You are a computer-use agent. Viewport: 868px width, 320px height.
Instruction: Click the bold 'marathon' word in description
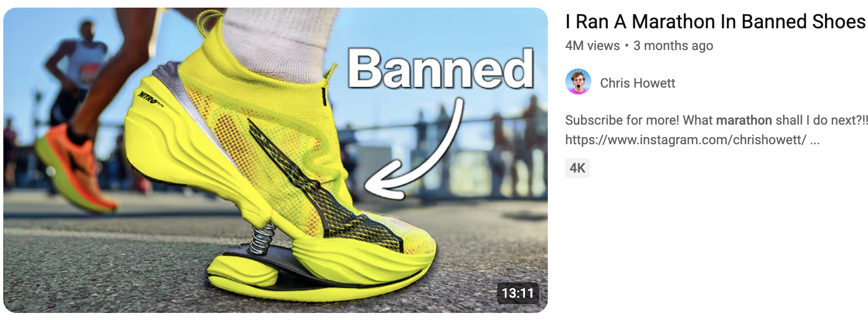[x=744, y=120]
